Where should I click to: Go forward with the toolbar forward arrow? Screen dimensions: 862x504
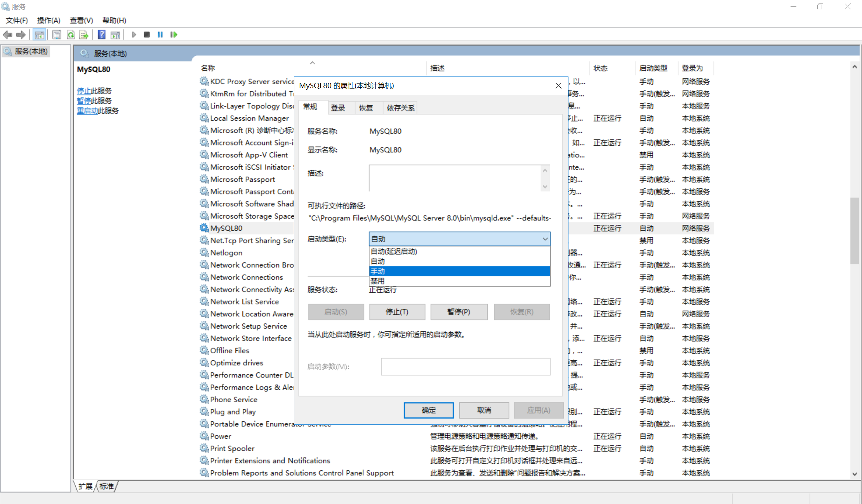tap(21, 35)
